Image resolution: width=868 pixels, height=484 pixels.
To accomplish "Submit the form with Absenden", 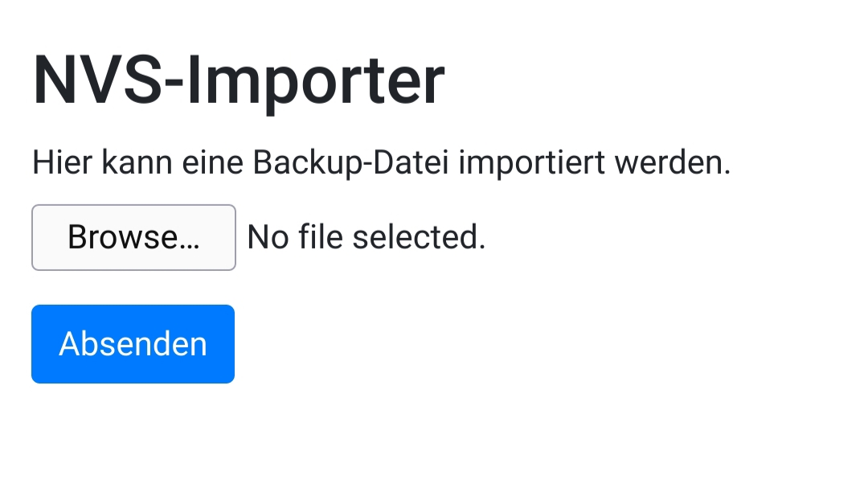I will pos(133,344).
